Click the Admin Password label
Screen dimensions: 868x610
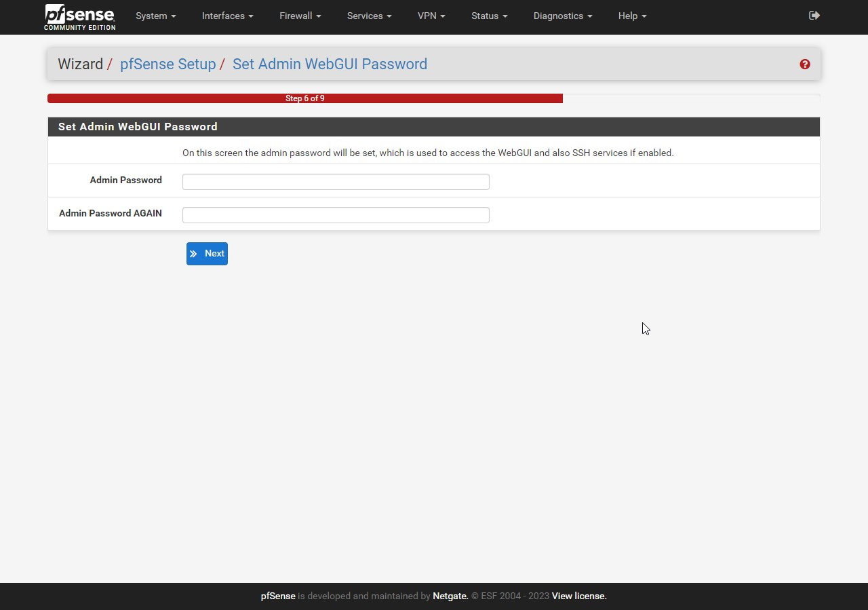(x=125, y=180)
